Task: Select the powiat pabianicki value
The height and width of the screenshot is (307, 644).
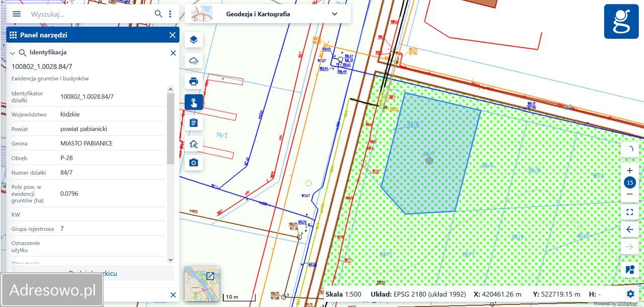Action: [x=84, y=129]
